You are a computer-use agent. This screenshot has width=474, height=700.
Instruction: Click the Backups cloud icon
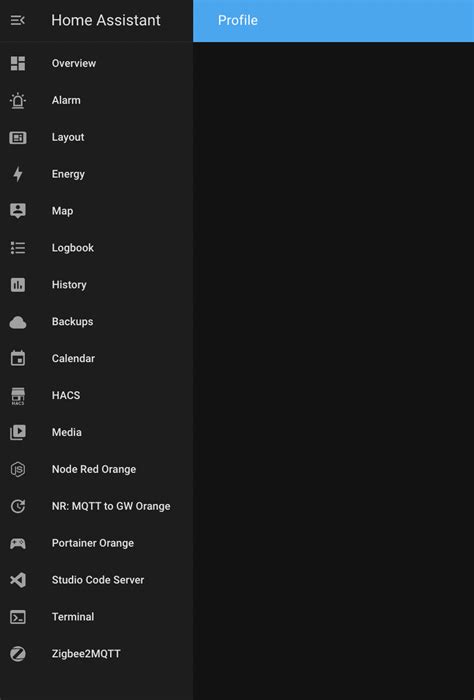[x=18, y=322]
